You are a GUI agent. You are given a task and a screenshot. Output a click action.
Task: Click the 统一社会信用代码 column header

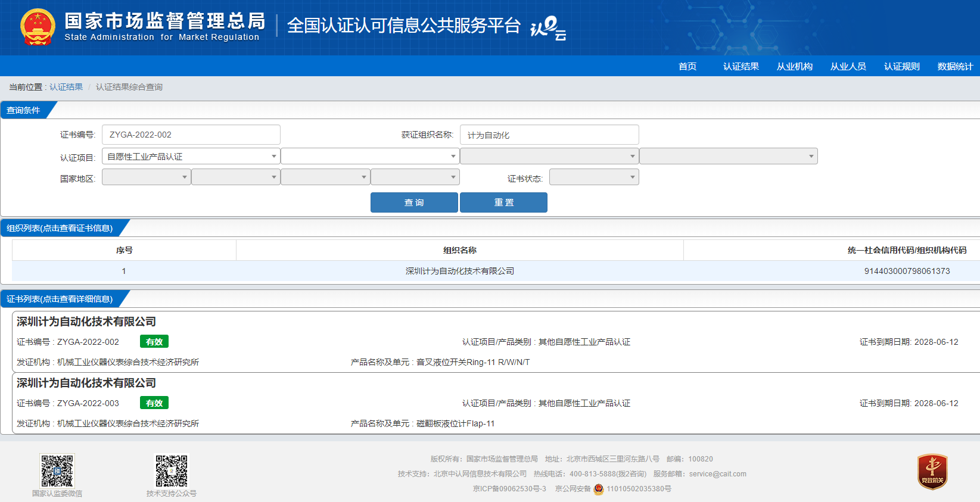907,250
